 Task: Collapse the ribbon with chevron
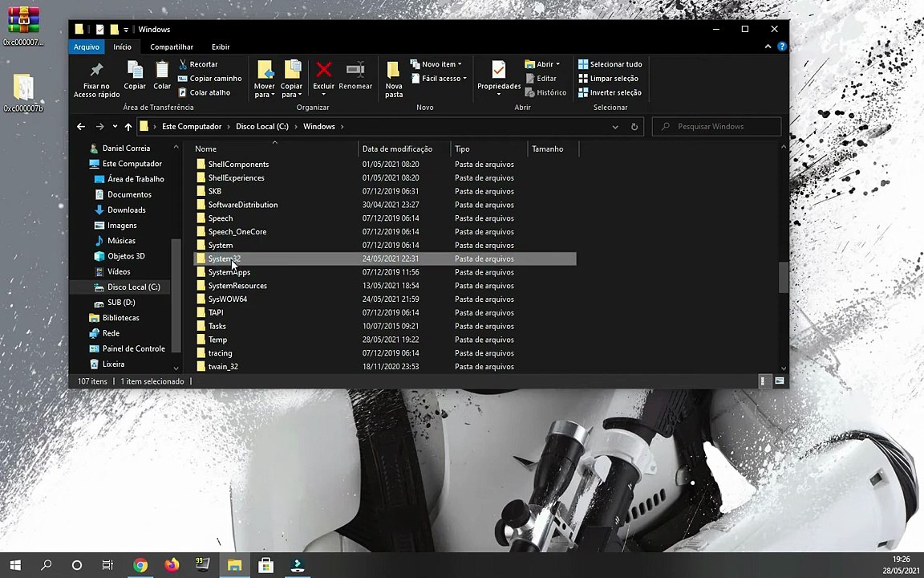coord(768,47)
